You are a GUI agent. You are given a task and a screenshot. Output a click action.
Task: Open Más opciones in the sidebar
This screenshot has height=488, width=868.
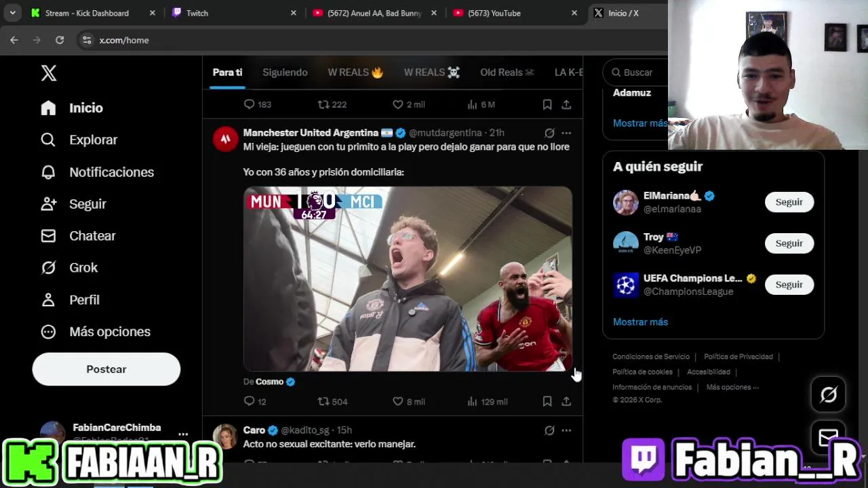point(95,331)
